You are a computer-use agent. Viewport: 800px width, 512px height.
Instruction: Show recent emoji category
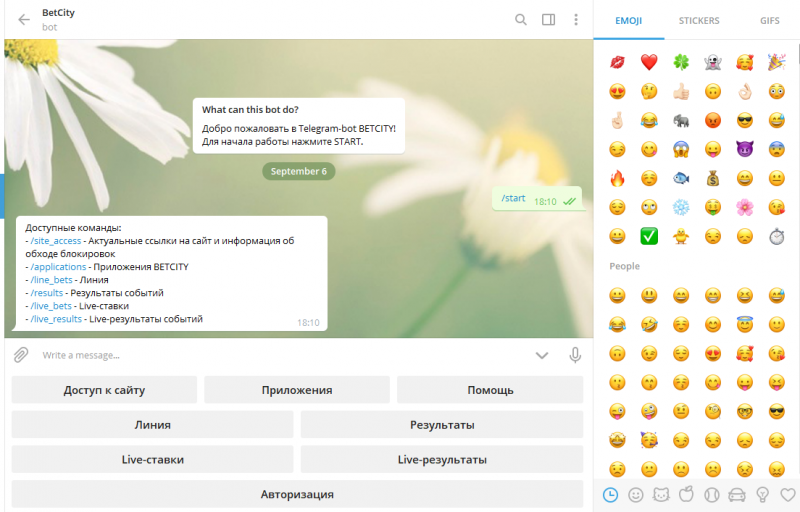point(610,495)
